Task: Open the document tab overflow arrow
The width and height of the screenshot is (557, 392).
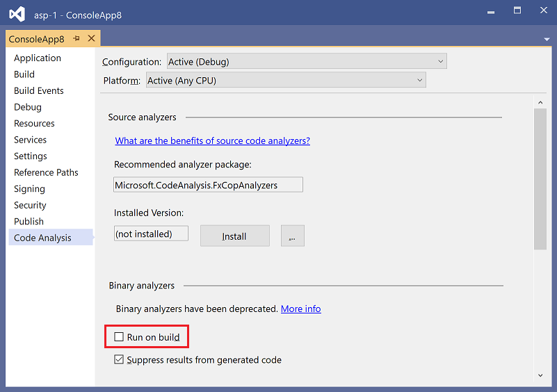Action: (x=547, y=40)
